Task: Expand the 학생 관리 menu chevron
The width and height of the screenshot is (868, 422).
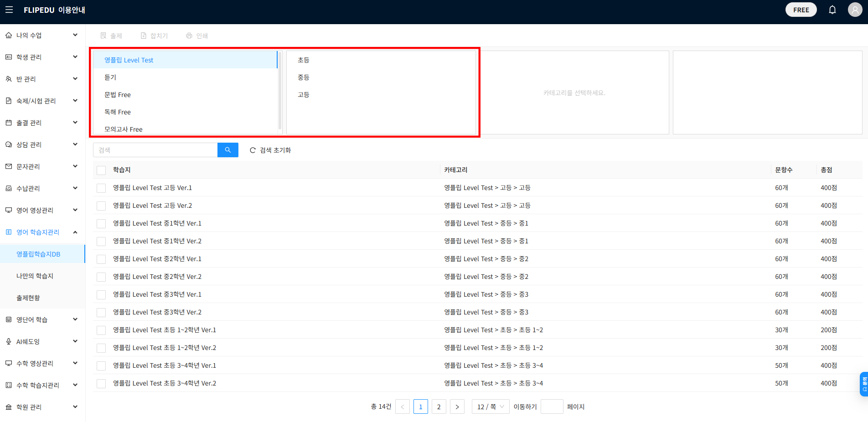Action: coord(75,57)
